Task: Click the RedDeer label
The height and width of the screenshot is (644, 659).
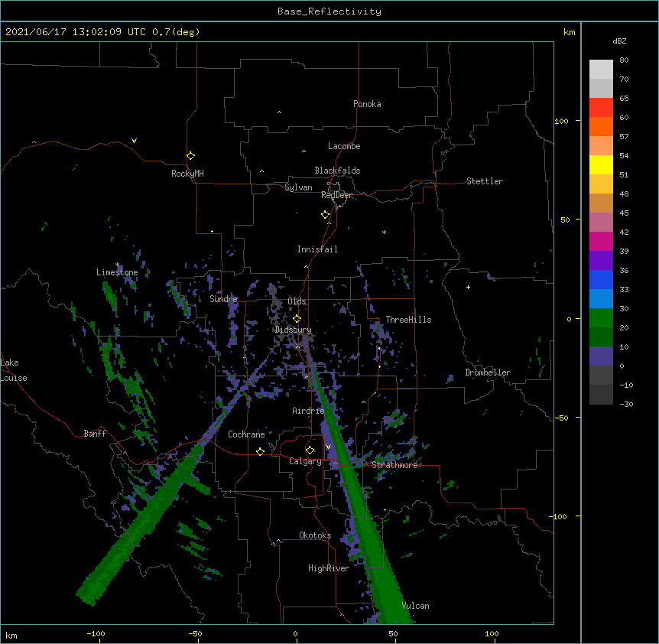Action: click(x=337, y=195)
